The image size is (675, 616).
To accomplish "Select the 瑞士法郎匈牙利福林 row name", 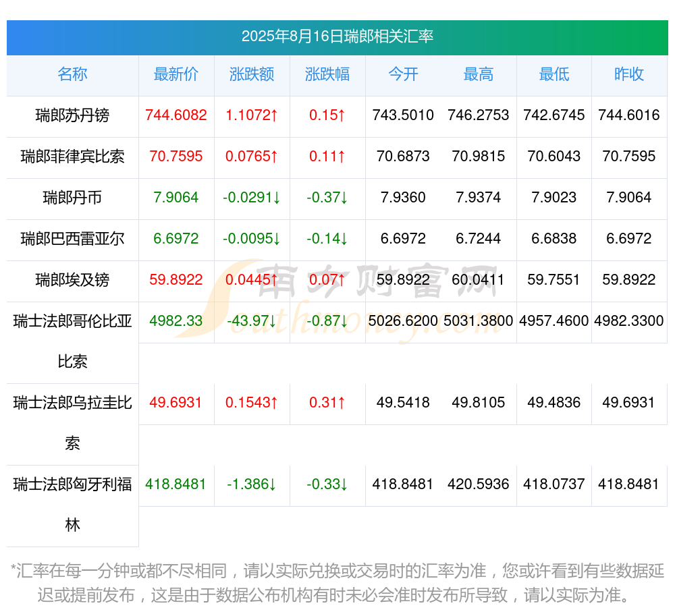I will 72,505.
